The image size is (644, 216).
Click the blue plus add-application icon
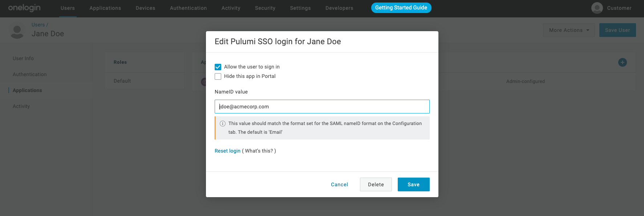coord(622,62)
